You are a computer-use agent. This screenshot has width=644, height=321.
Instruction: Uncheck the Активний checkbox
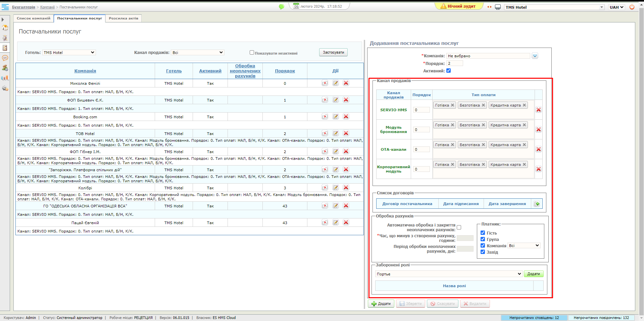[448, 71]
